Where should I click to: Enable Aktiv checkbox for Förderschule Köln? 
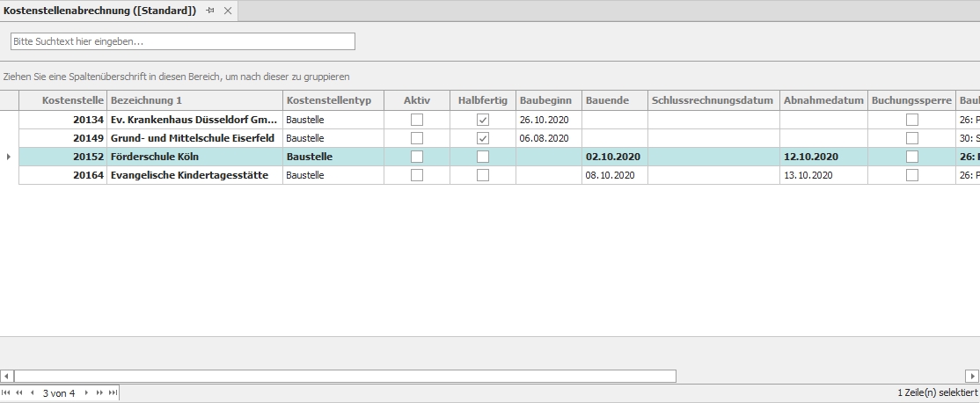pos(417,157)
